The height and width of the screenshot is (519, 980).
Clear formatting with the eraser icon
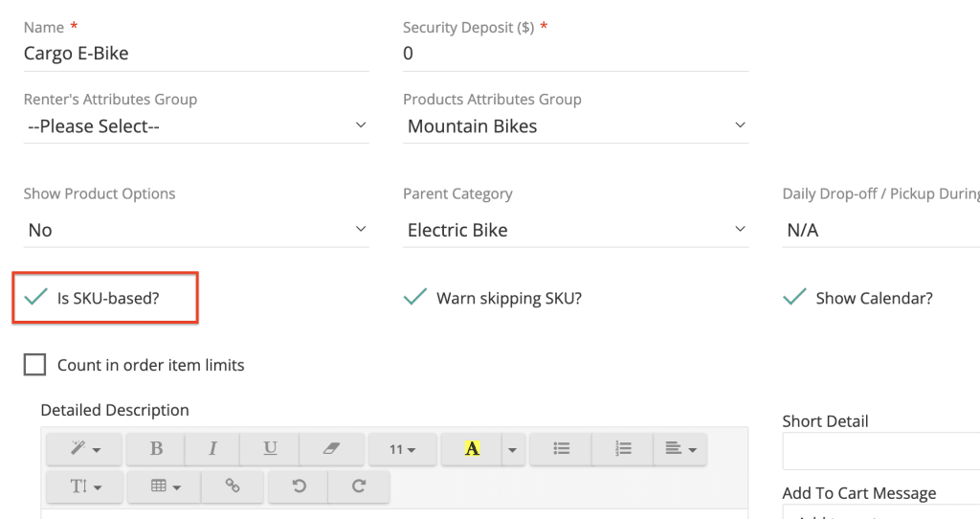click(x=331, y=448)
